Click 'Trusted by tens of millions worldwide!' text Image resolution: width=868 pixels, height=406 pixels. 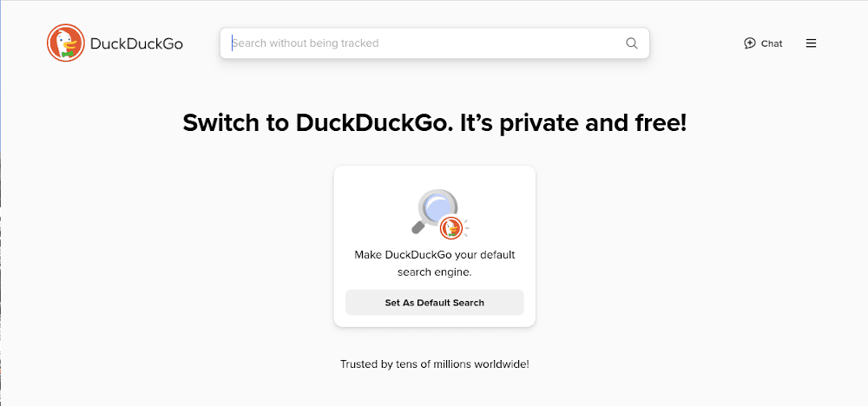[434, 364]
